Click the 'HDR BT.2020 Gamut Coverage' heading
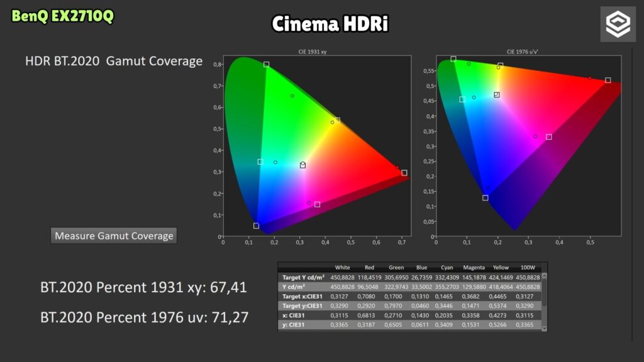Viewport: 644px width, 362px height. click(114, 61)
